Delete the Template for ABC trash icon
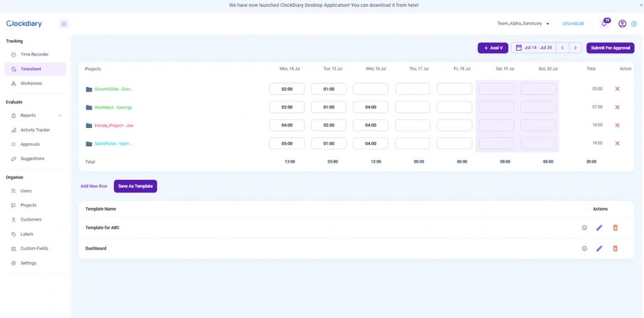Image resolution: width=644 pixels, height=318 pixels. 615,228
